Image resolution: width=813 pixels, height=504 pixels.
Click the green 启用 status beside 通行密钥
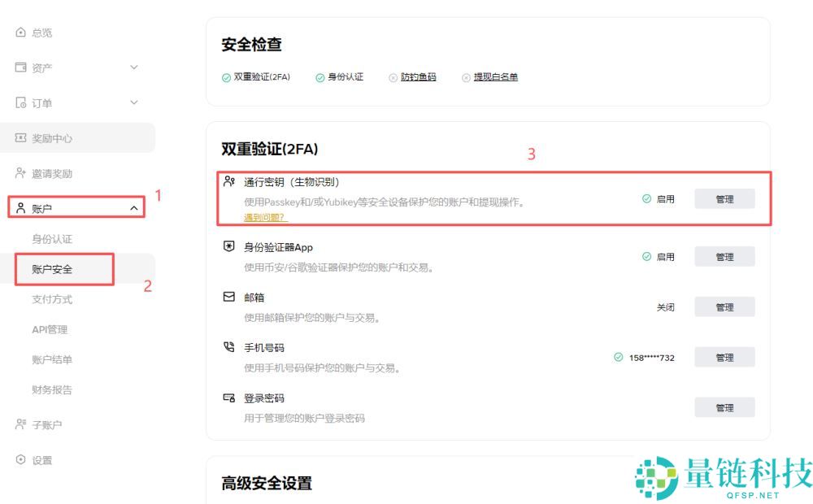point(657,198)
